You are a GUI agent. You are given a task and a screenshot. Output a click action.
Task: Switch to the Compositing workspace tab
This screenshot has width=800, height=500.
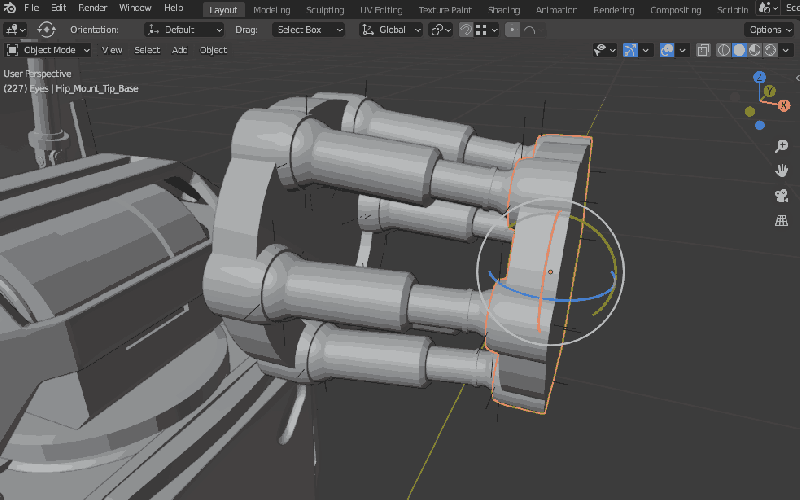[676, 10]
